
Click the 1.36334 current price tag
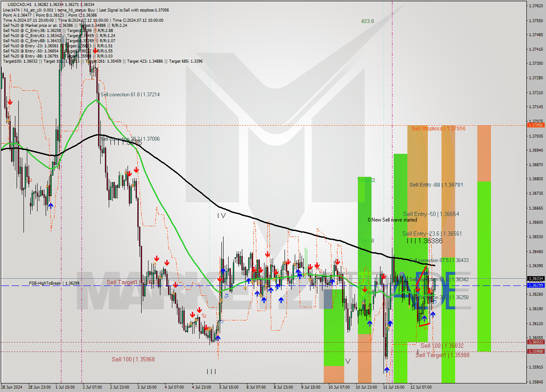pos(536,279)
